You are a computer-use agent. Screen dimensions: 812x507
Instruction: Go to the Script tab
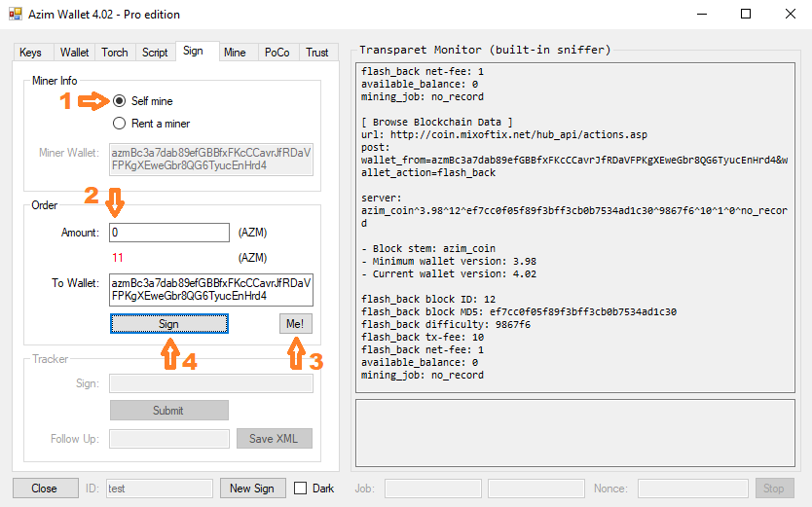click(x=155, y=53)
